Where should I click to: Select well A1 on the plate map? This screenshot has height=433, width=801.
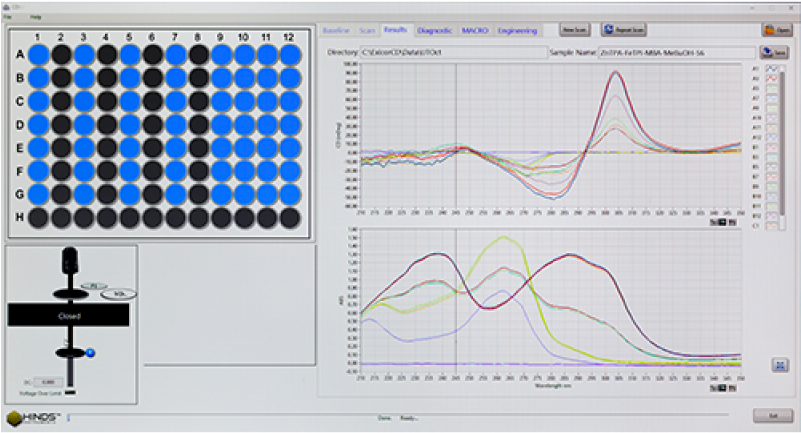(x=37, y=54)
